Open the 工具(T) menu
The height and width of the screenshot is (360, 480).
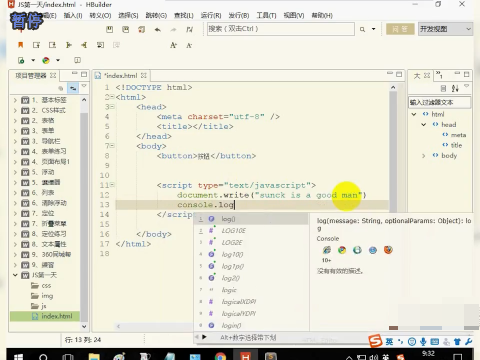point(266,15)
